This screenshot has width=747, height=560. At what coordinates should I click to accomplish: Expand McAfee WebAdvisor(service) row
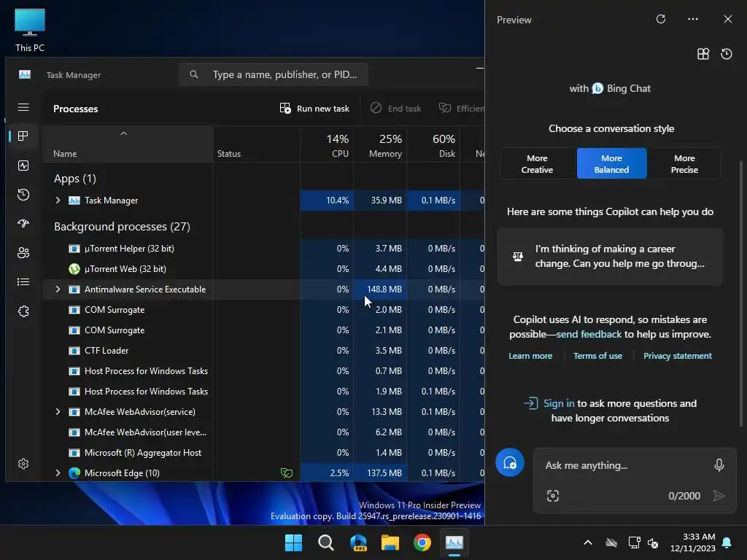pyautogui.click(x=58, y=411)
